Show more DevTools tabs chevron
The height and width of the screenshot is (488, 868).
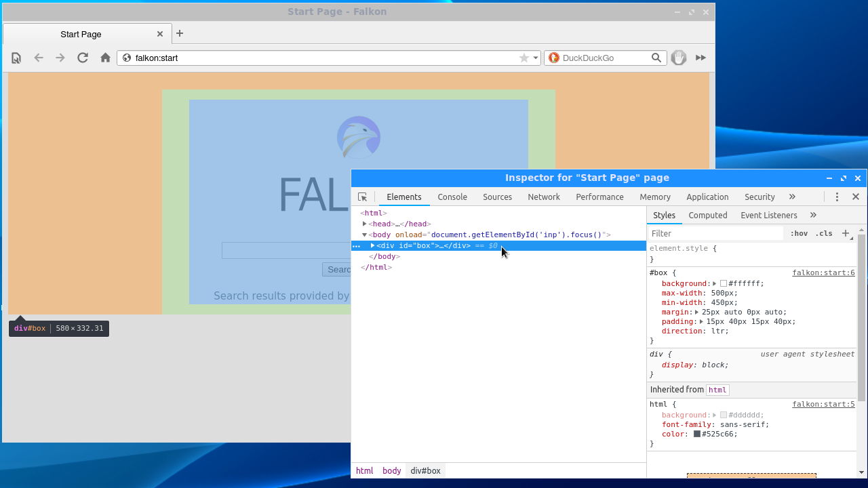click(x=792, y=197)
